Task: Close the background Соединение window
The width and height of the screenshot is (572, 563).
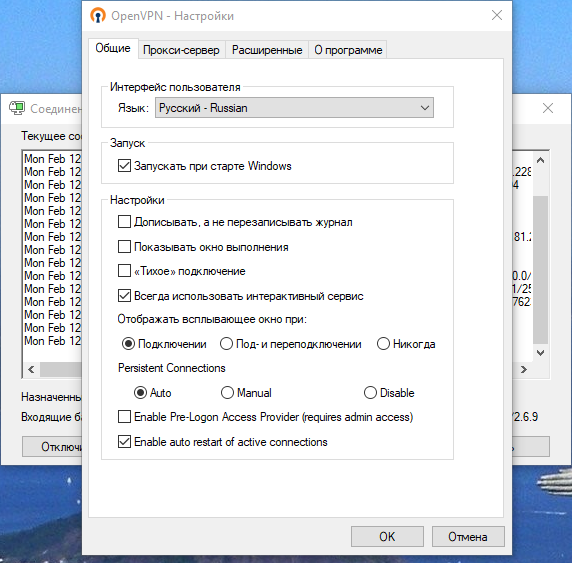Action: click(548, 108)
